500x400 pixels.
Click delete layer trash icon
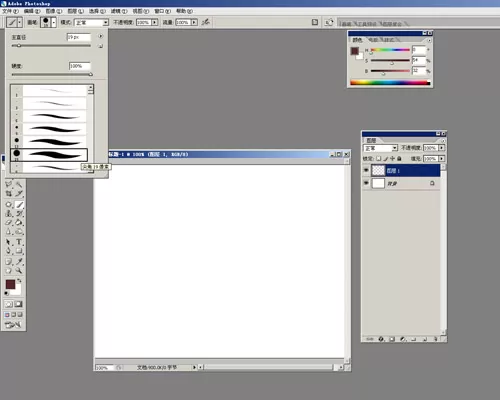pyautogui.click(x=435, y=339)
